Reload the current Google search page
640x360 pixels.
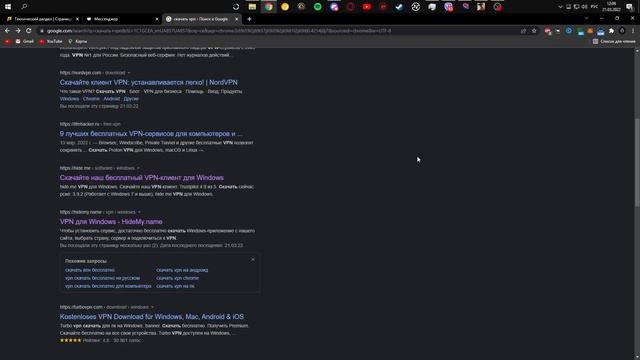coord(29,31)
